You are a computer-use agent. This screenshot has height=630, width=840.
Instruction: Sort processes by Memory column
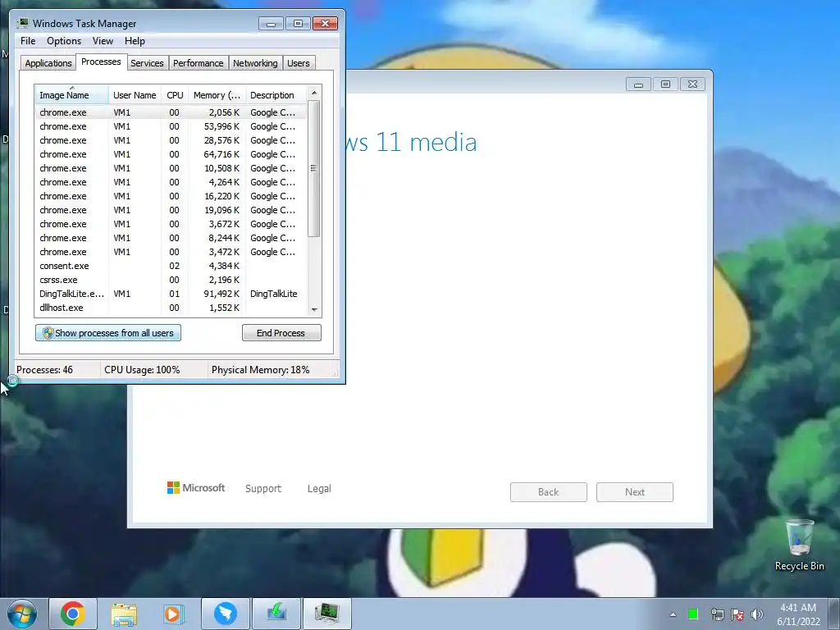point(217,95)
